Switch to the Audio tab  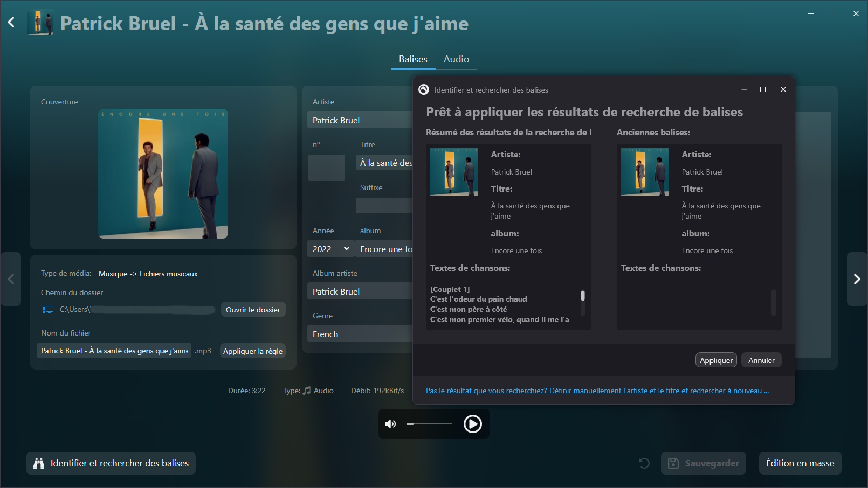pos(456,59)
